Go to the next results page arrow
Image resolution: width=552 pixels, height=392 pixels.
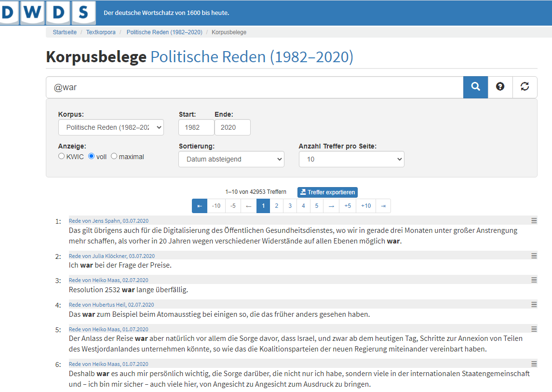pos(331,206)
